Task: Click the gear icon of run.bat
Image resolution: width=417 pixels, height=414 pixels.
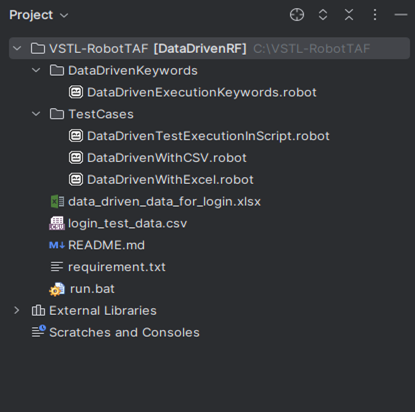Action: point(57,289)
